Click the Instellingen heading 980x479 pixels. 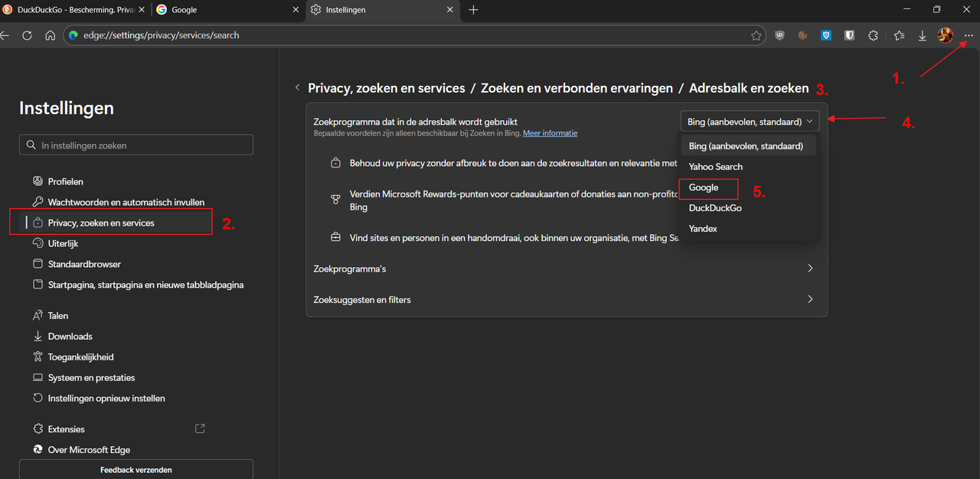[x=67, y=108]
